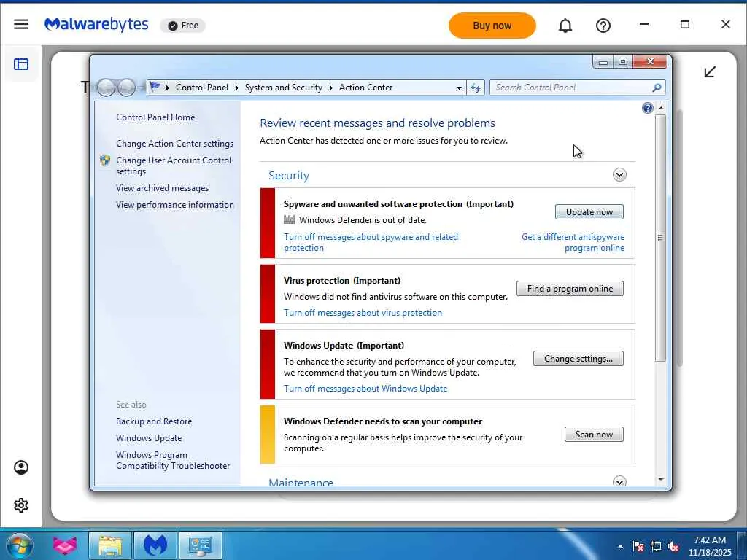
Task: Open View archived messages
Action: point(162,188)
